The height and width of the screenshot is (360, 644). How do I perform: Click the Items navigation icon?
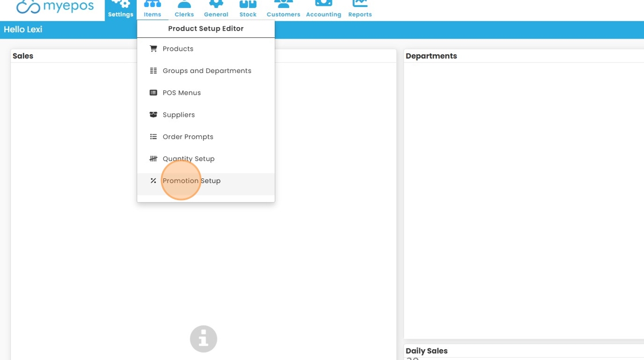click(x=152, y=4)
